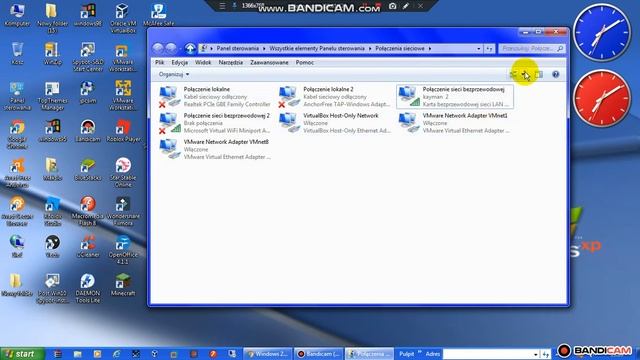Open DAEMON Tools Lite icon
Image resolution: width=640 pixels, height=360 pixels.
[88, 288]
